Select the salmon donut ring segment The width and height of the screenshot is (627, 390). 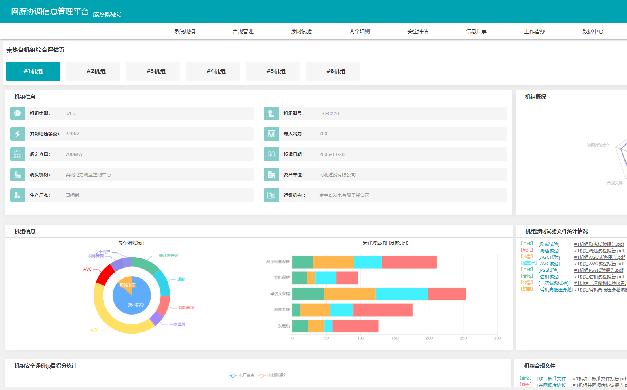[163, 305]
